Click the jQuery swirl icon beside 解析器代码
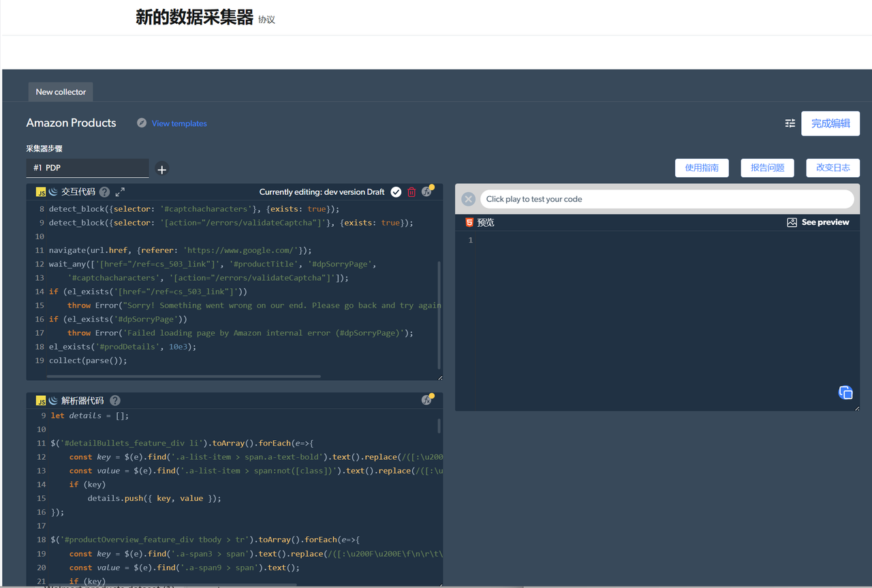 tap(53, 401)
